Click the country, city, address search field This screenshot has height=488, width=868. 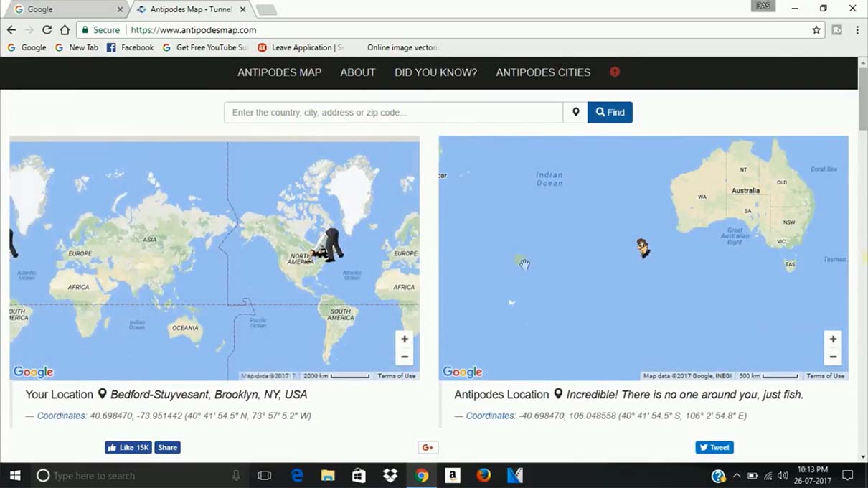[x=393, y=113]
